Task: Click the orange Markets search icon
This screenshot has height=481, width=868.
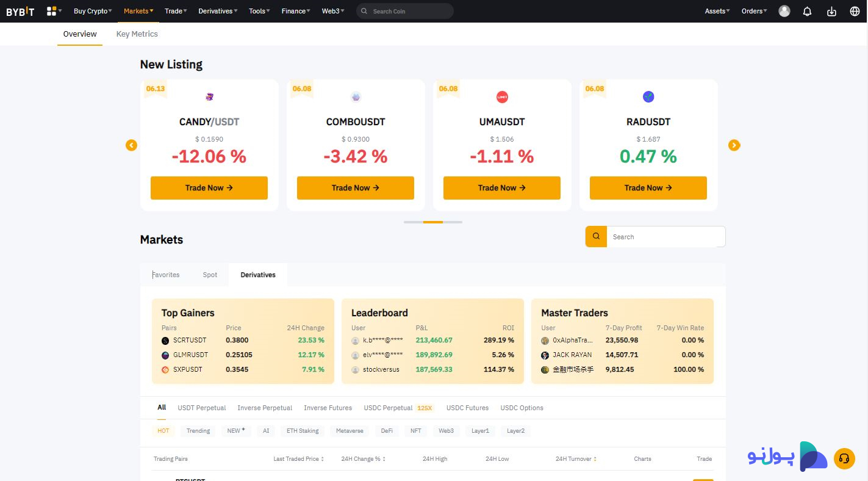Action: pos(596,237)
